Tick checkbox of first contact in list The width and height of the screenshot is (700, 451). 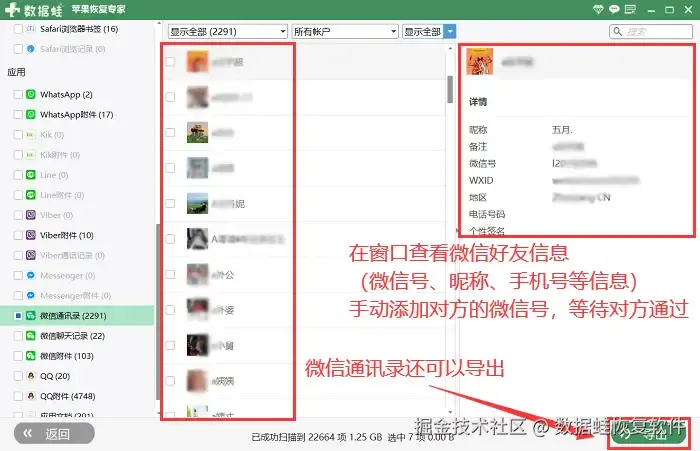170,61
